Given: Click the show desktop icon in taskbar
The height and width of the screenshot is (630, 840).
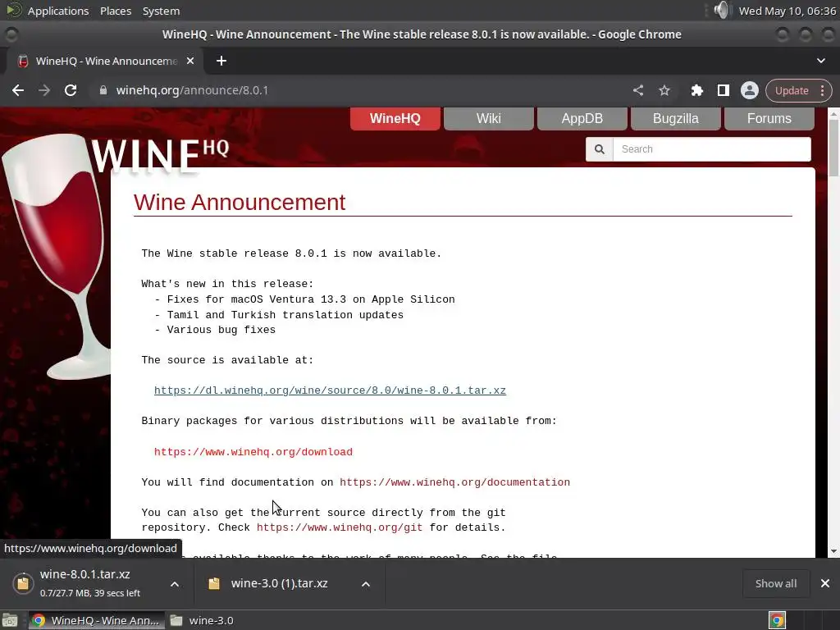Looking at the screenshot, I should (x=10, y=620).
